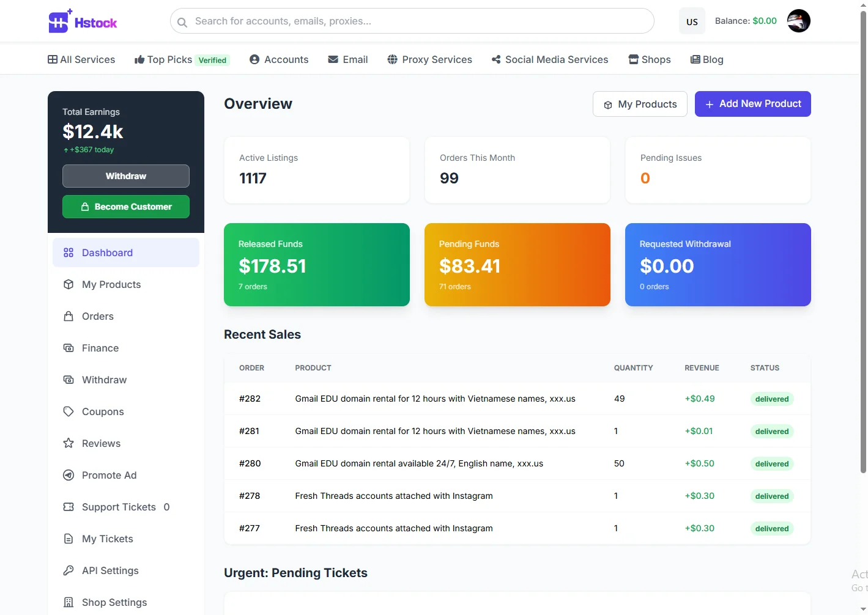Click the search magnifier icon
Image resolution: width=868 pixels, height=615 pixels.
coord(182,22)
